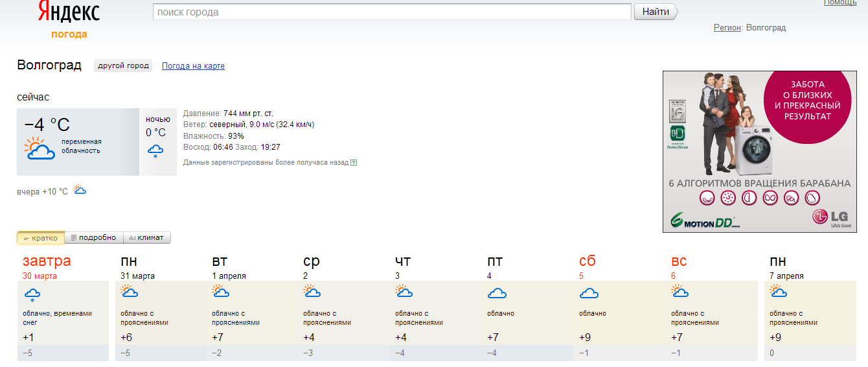
Task: Click the night snow cloud icon
Action: pyautogui.click(x=155, y=151)
